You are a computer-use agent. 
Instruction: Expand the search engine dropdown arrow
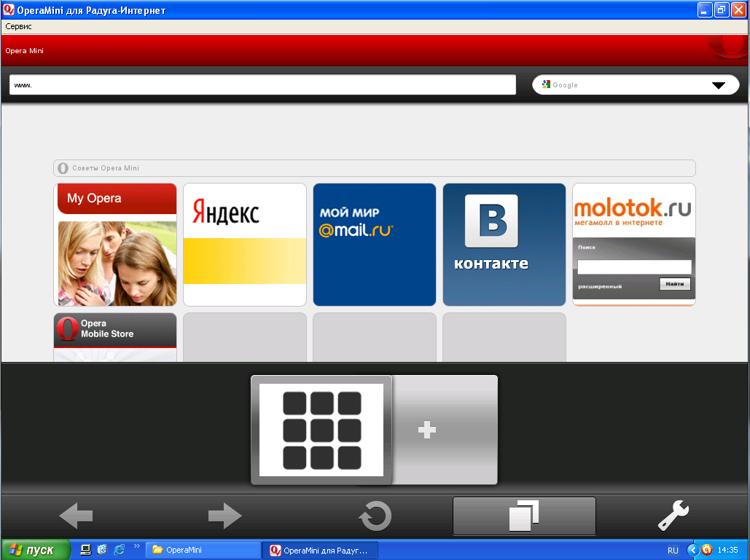click(x=719, y=85)
